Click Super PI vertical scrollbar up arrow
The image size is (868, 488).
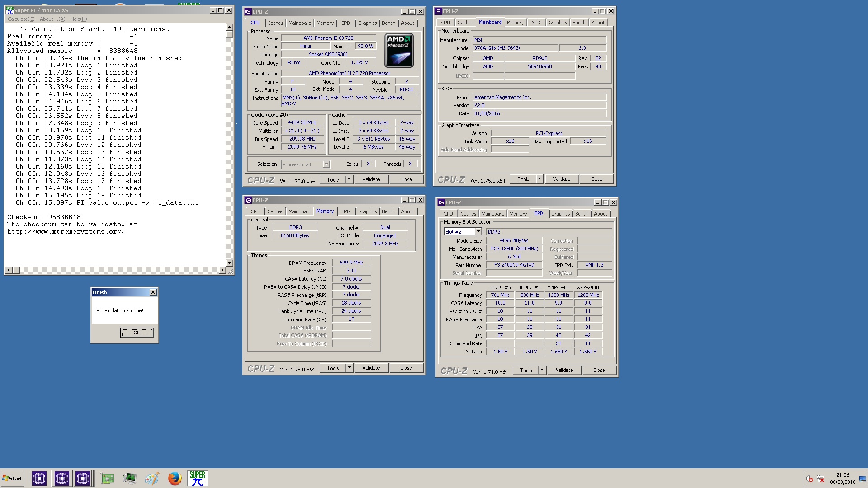pyautogui.click(x=230, y=27)
